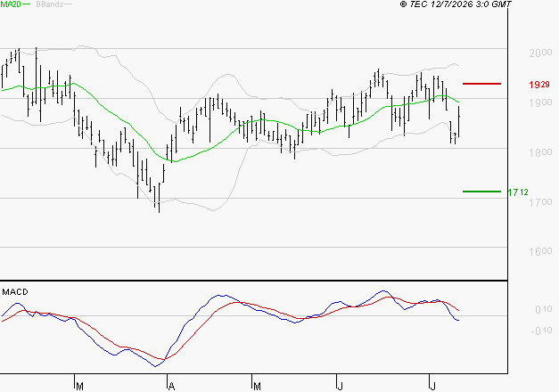Click the 1600 price axis label
Viewport: 559px width, 392px height.
(540, 251)
